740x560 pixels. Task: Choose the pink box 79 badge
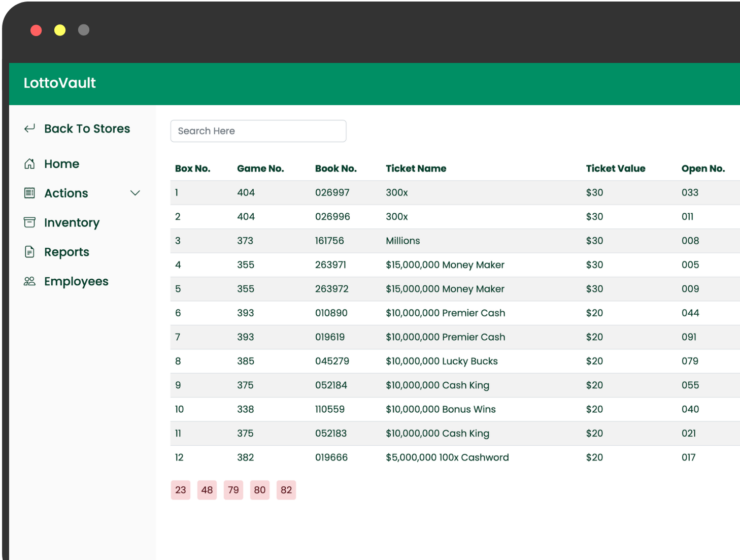(x=233, y=490)
